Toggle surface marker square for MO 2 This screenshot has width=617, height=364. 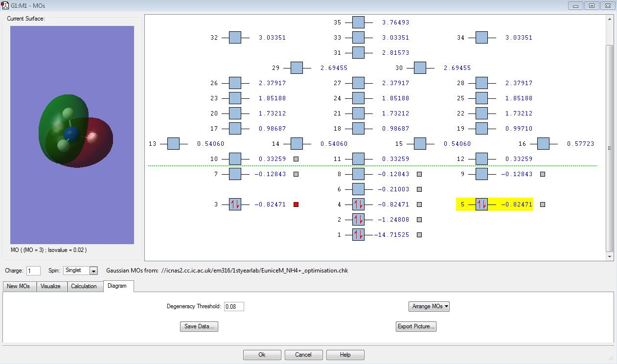pos(419,220)
